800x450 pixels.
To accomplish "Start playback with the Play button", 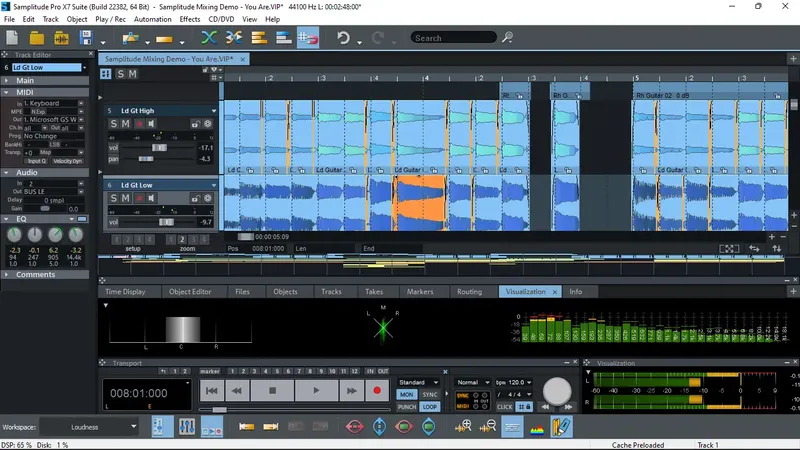I will (x=316, y=391).
